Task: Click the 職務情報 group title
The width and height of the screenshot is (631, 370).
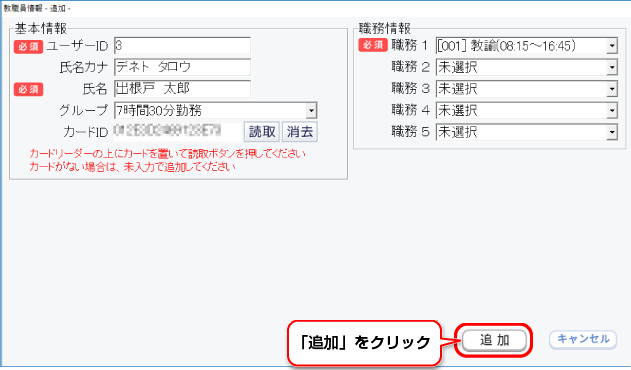Action: [x=385, y=29]
